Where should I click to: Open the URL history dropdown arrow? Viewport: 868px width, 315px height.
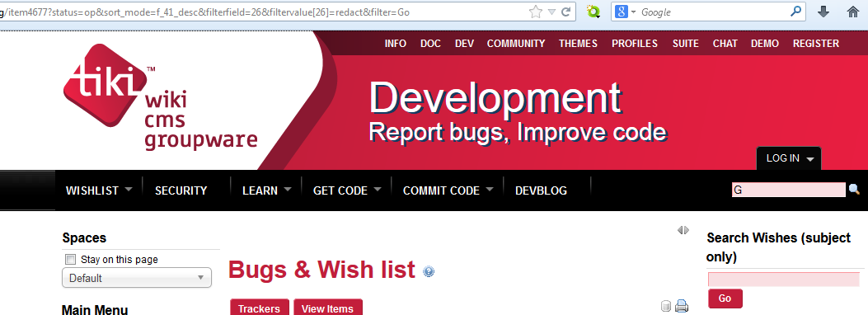pyautogui.click(x=552, y=12)
